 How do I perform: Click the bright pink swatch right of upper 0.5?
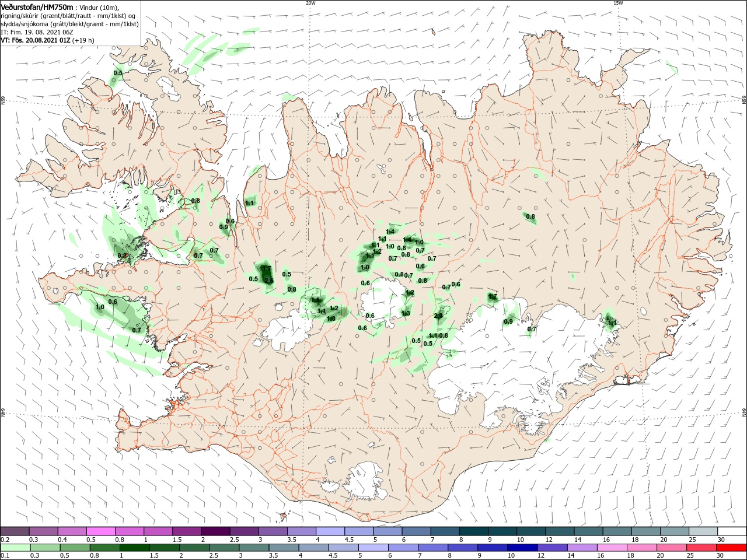click(x=100, y=531)
